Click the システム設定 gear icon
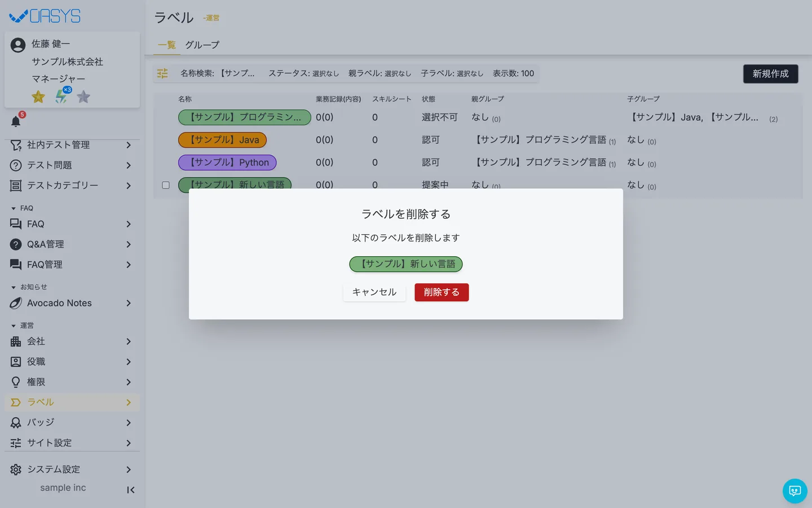 (x=16, y=470)
